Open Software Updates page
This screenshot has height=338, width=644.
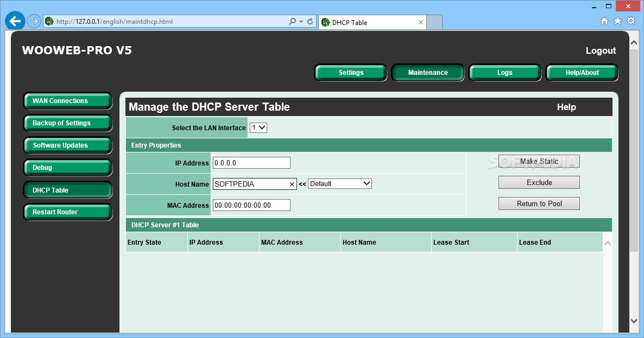point(68,145)
